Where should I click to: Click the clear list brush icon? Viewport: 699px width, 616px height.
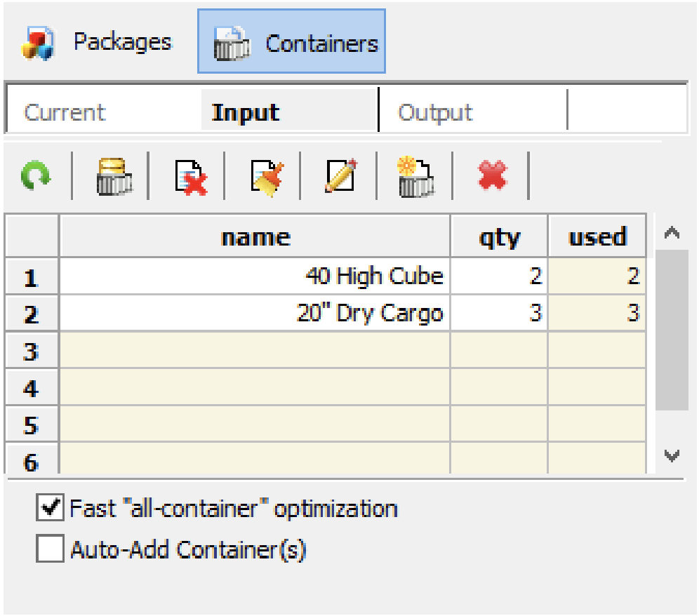tap(266, 177)
